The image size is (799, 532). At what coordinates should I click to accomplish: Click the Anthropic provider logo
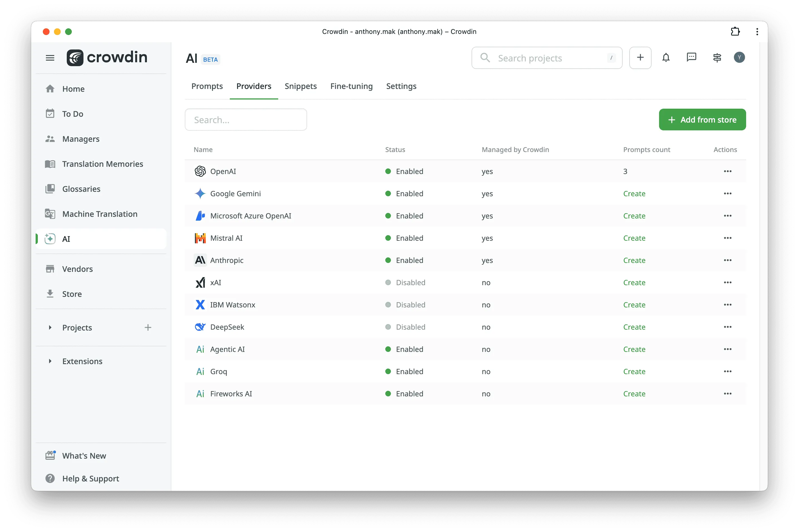200,260
